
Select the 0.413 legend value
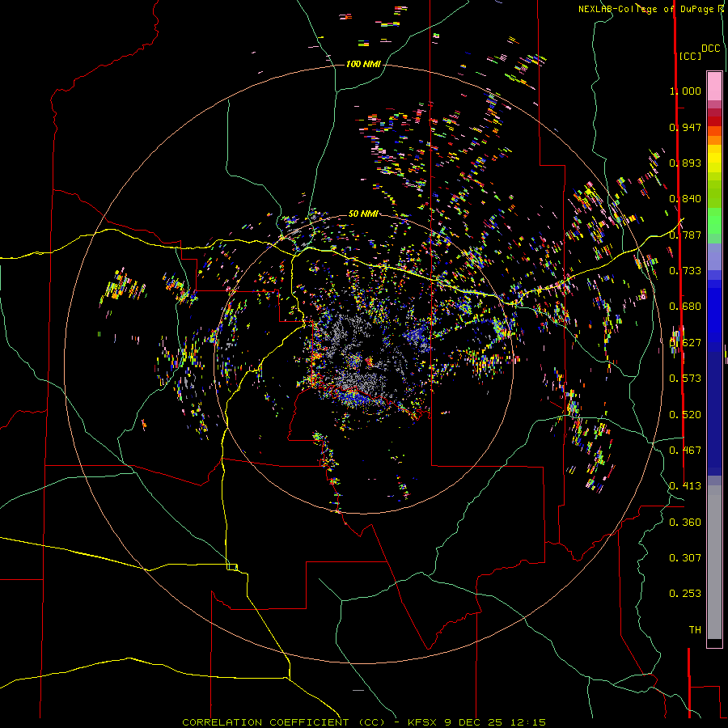tap(685, 486)
